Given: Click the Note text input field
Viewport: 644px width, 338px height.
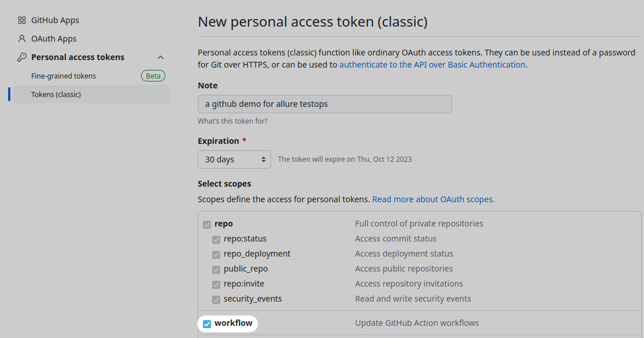Looking at the screenshot, I should pyautogui.click(x=324, y=104).
